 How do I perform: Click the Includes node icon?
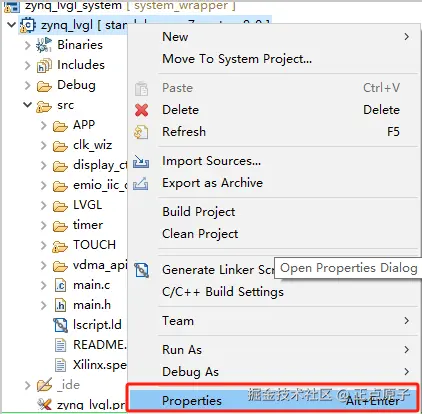[44, 65]
